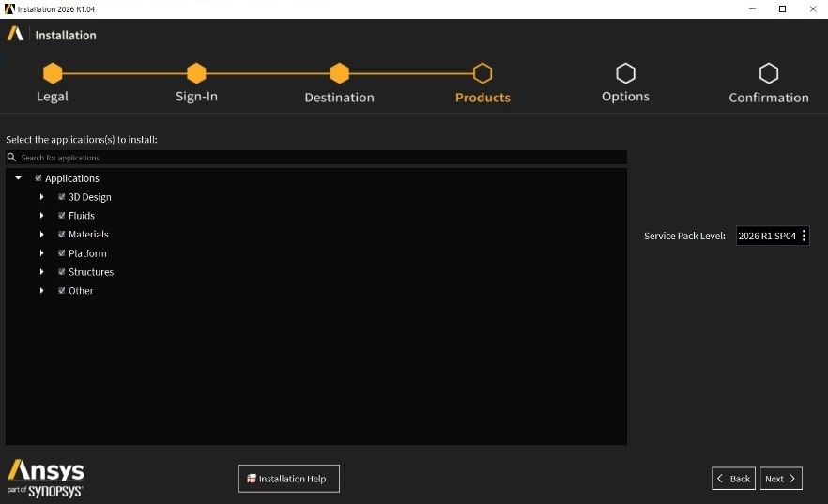
Task: Select the 3D Design tree label
Action: point(90,197)
